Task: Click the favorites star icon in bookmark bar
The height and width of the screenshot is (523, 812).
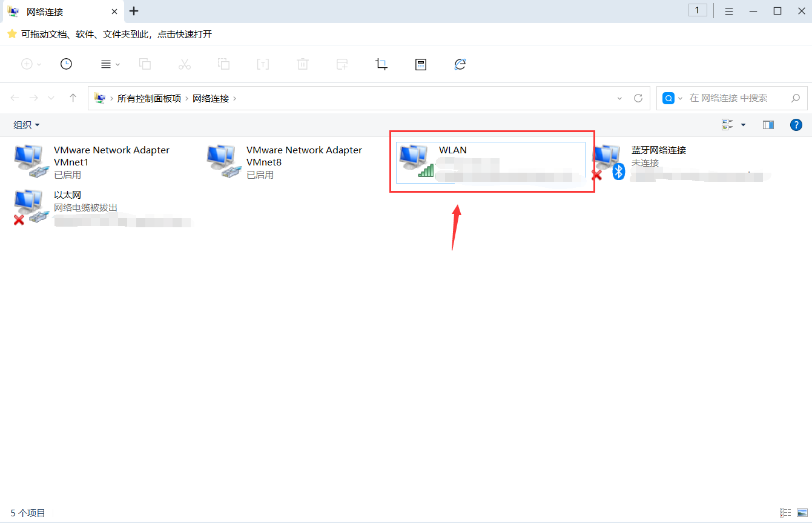Action: (x=12, y=34)
